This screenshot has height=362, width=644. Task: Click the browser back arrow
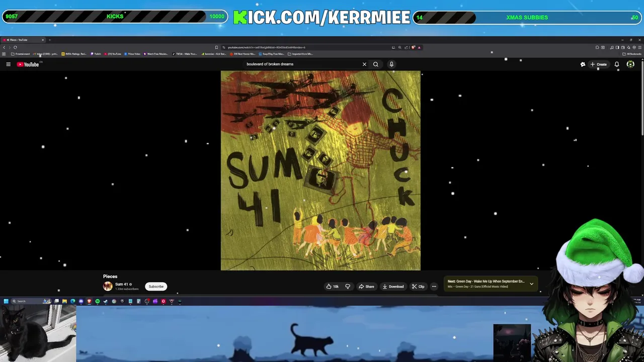[4, 47]
